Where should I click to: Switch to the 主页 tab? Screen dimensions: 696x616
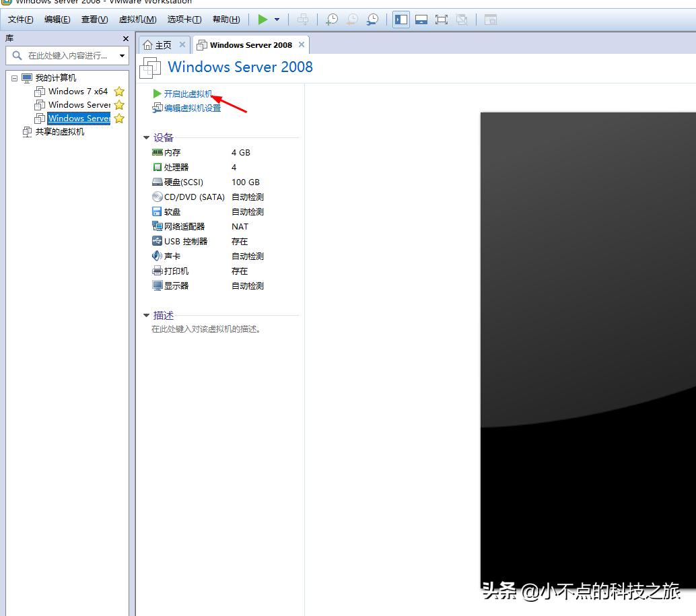point(162,44)
